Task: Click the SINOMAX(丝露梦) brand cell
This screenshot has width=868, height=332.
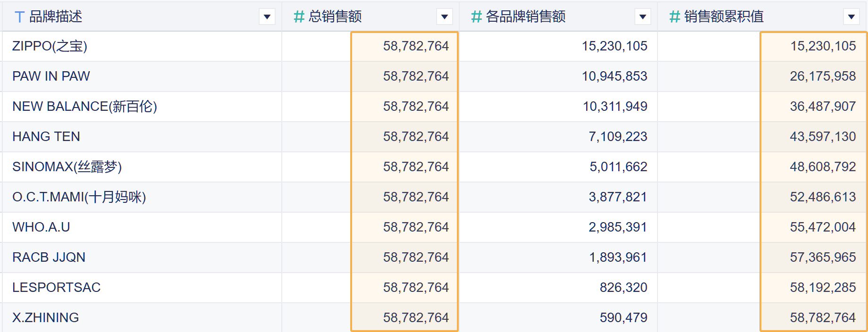Action: pyautogui.click(x=67, y=167)
